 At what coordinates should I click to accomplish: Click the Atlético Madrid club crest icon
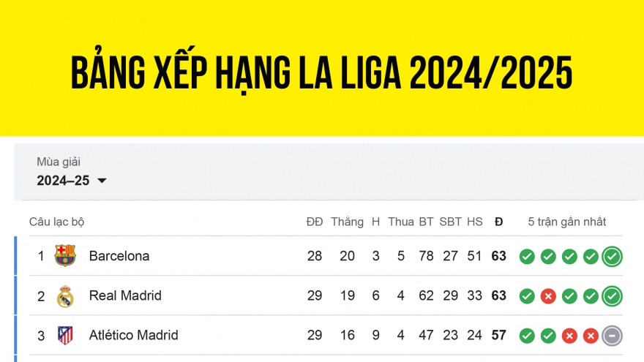[65, 336]
